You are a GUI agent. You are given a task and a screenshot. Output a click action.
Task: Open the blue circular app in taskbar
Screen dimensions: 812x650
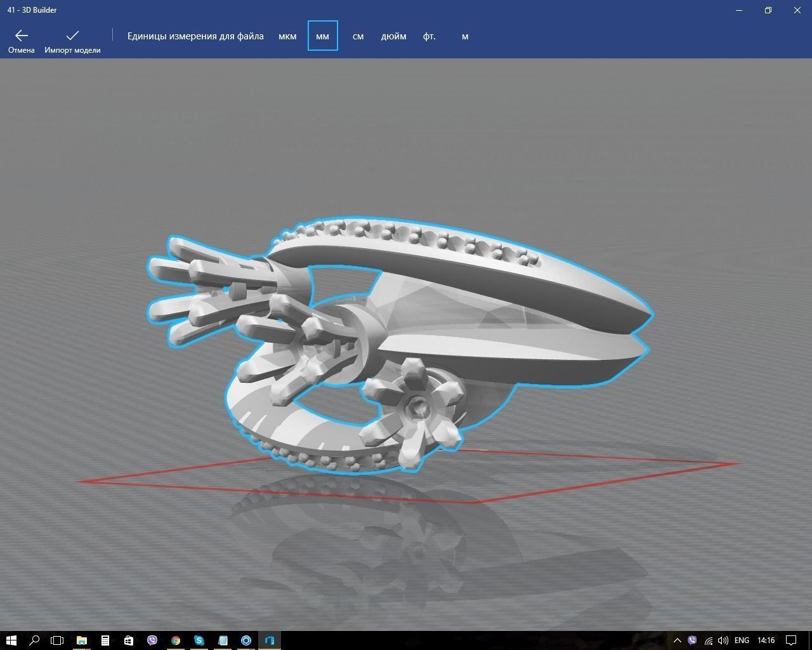(x=246, y=640)
